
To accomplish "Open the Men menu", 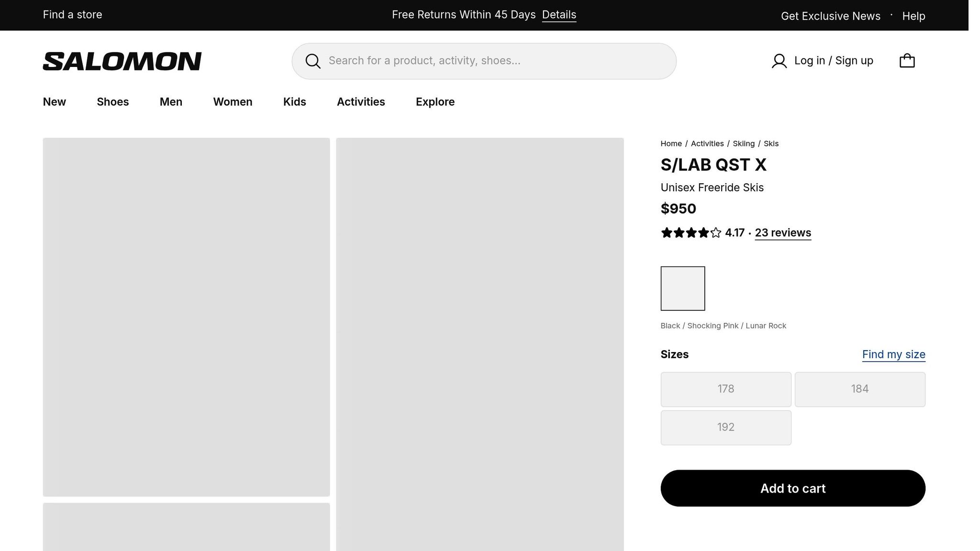I will [171, 102].
